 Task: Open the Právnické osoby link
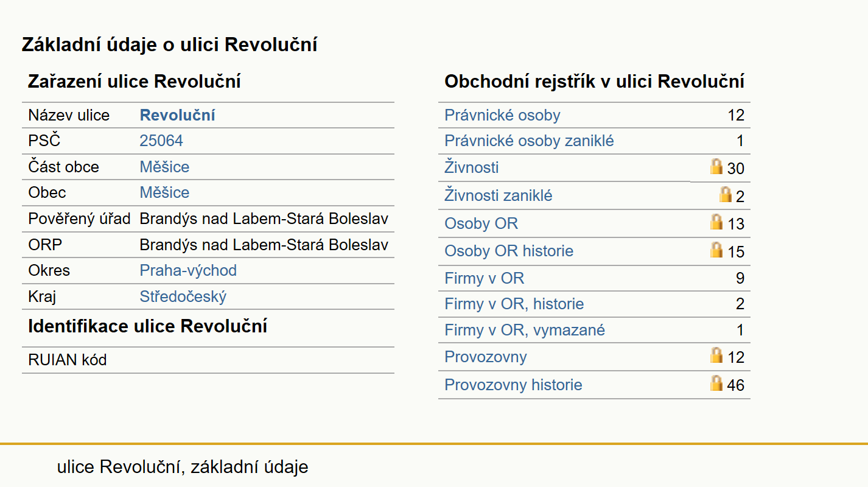tap(502, 116)
